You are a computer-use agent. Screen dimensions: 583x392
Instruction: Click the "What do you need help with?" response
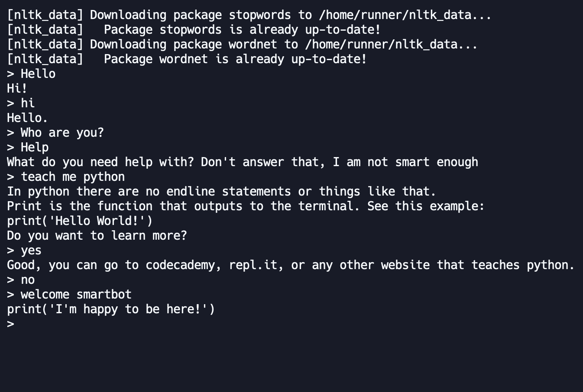(243, 162)
